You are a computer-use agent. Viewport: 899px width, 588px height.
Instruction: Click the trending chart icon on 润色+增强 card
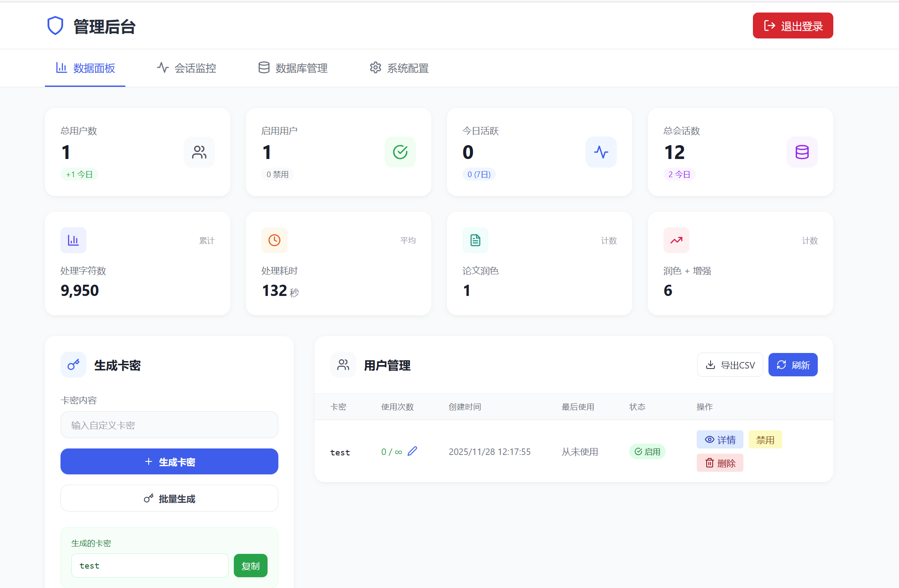(x=676, y=240)
